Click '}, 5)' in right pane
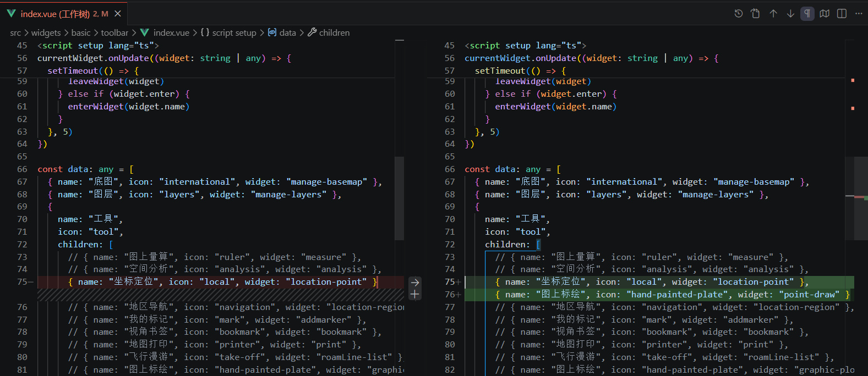 click(x=487, y=132)
